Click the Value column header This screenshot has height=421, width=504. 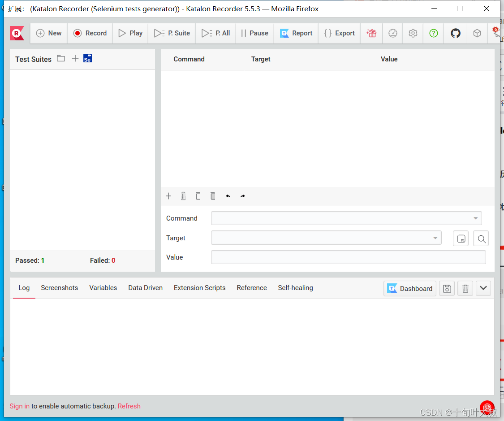[389, 59]
